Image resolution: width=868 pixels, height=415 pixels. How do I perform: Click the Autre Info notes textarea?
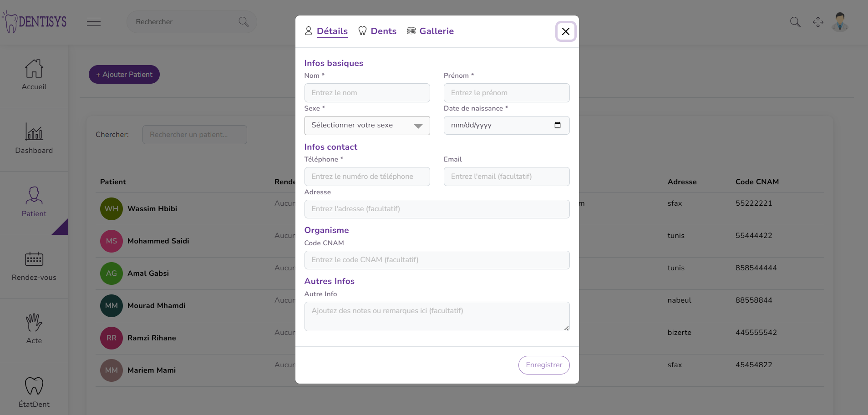437,316
